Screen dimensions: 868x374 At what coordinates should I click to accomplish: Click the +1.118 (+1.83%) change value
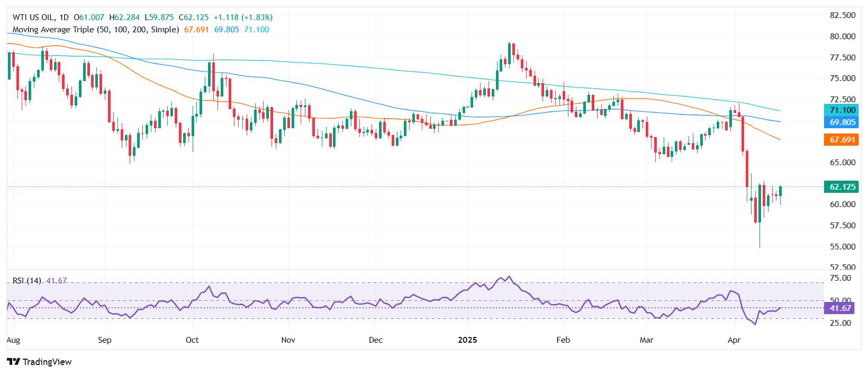243,17
